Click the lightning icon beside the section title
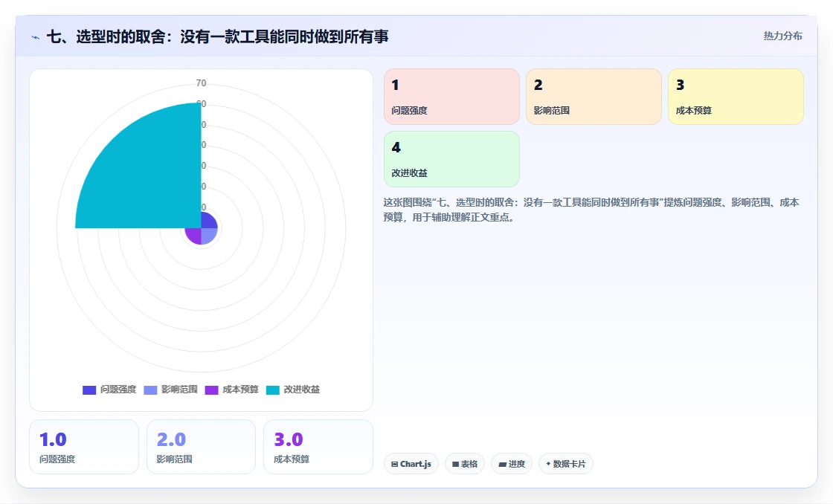833x504 pixels. click(x=35, y=37)
